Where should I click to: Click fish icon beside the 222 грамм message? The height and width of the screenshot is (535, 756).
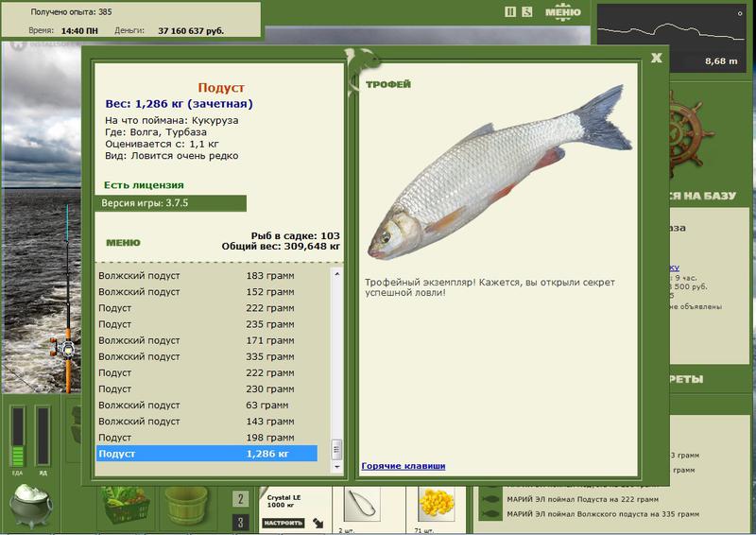point(490,499)
